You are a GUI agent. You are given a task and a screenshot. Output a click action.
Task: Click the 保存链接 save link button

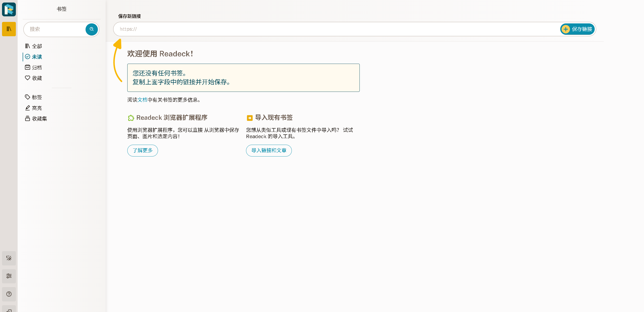[x=577, y=29]
